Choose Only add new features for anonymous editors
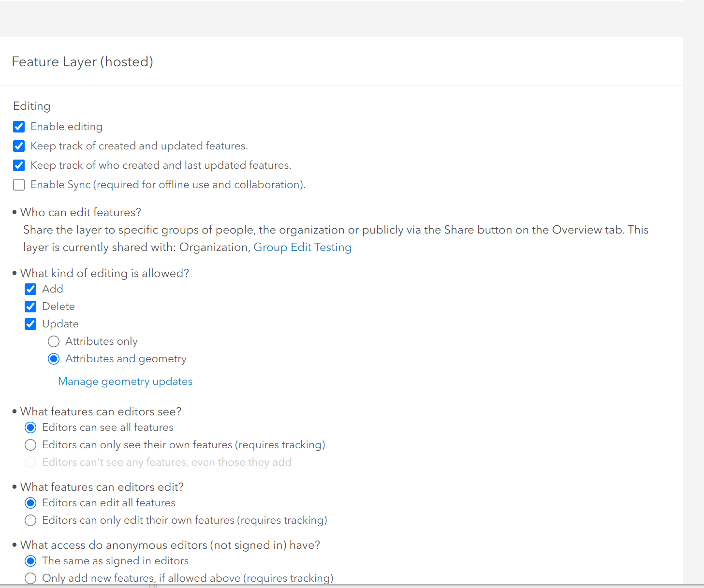Viewport: 704px width, 588px height. click(x=30, y=578)
